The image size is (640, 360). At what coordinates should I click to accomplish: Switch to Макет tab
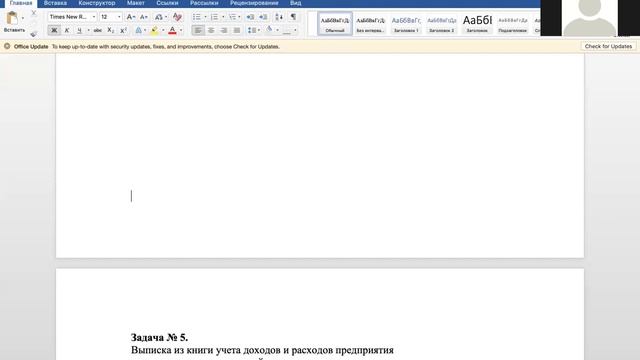[136, 3]
